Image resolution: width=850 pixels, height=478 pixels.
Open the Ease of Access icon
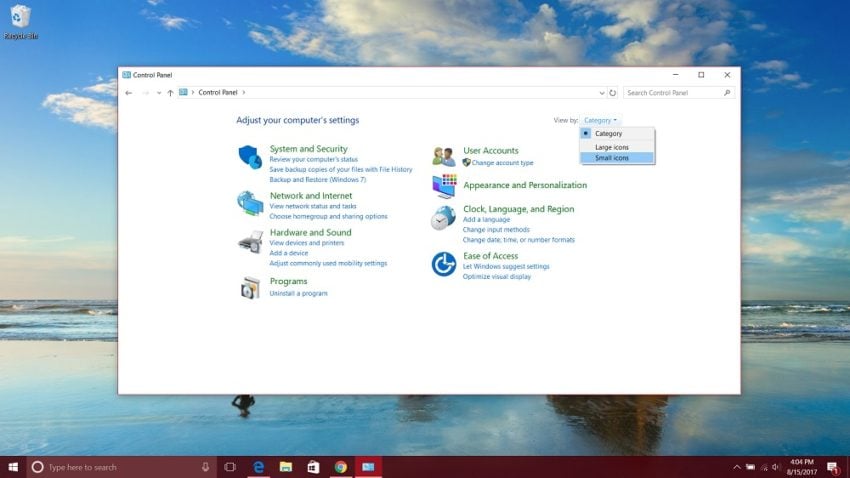point(443,264)
